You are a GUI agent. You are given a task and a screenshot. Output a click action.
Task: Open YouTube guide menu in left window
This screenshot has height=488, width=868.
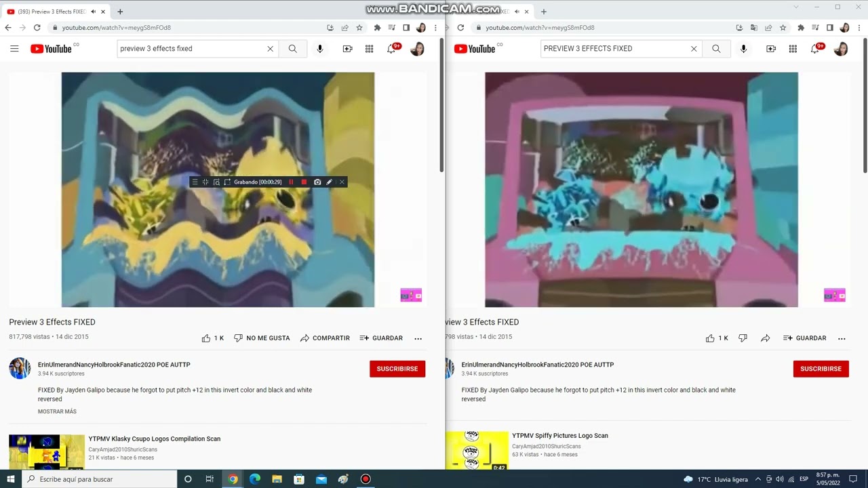click(x=14, y=49)
